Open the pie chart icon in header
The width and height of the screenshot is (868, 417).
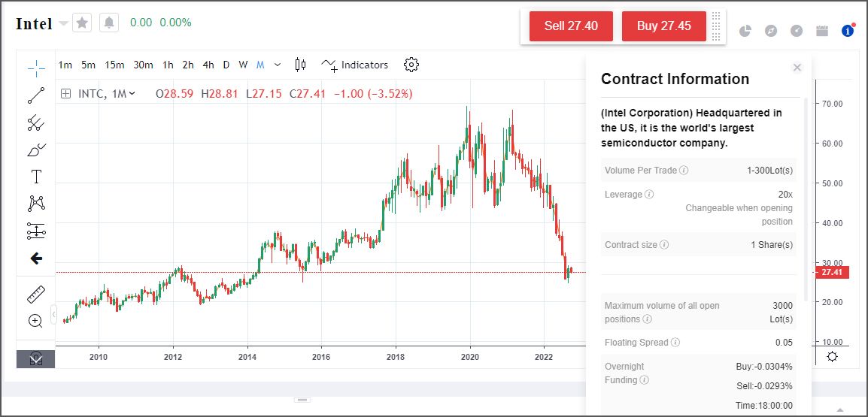745,31
